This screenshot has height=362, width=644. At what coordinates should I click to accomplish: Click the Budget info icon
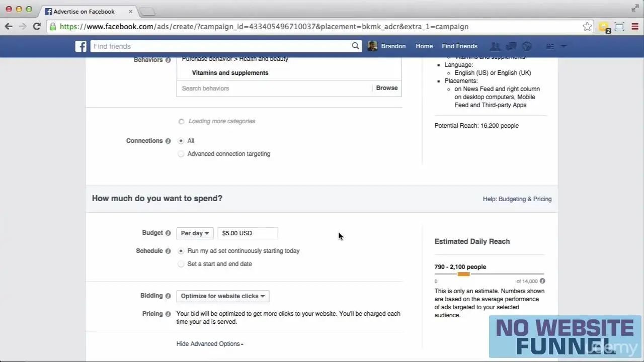click(168, 233)
